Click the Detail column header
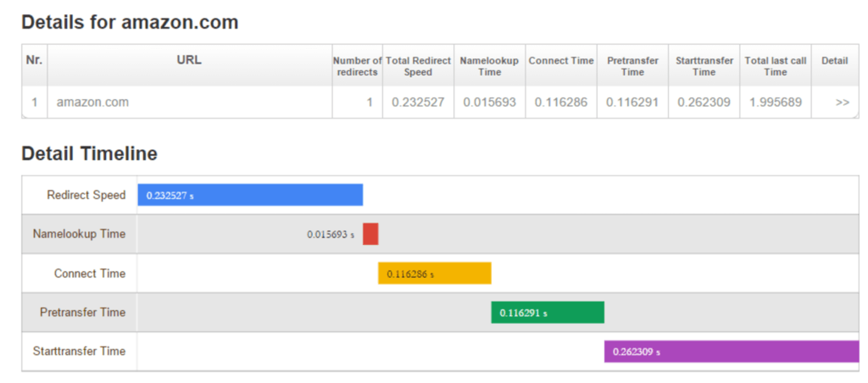This screenshot has width=868, height=383. tap(835, 61)
